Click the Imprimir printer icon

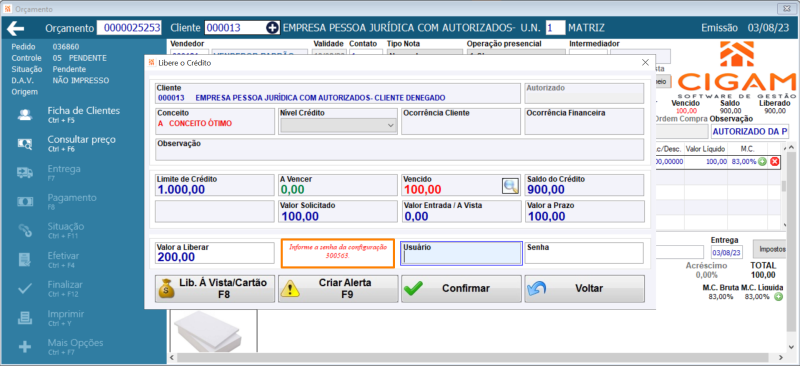25,318
